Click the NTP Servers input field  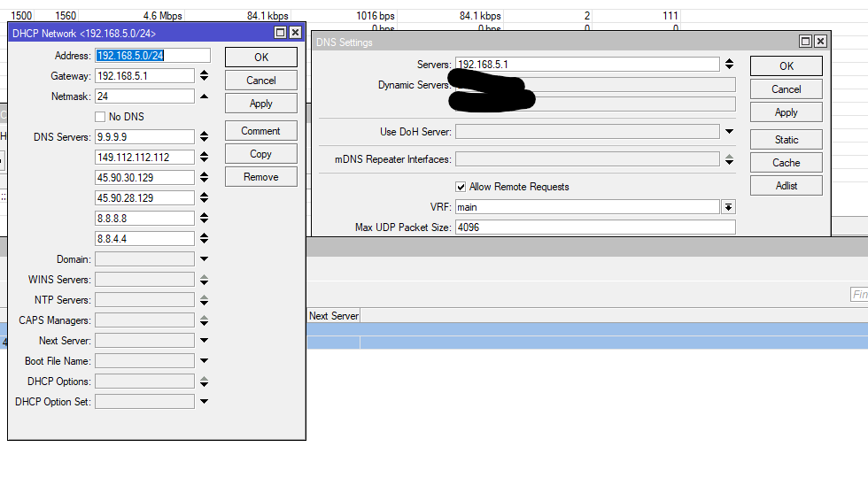pyautogui.click(x=144, y=300)
